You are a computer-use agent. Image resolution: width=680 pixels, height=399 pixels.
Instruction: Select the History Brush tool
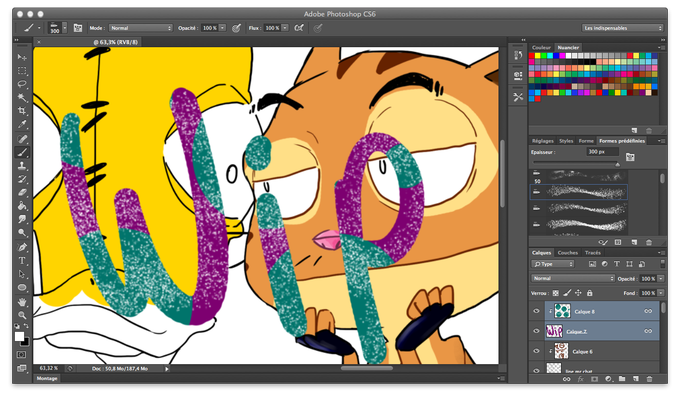coord(22,179)
